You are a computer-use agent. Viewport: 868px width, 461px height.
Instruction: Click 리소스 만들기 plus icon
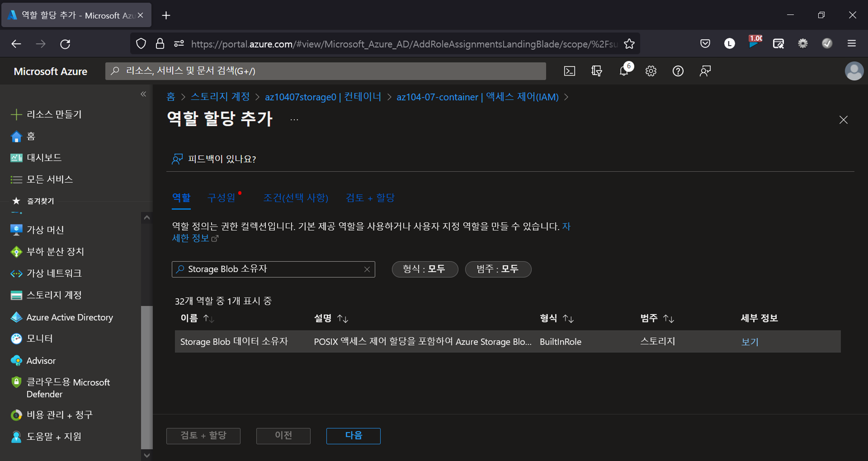pyautogui.click(x=16, y=114)
